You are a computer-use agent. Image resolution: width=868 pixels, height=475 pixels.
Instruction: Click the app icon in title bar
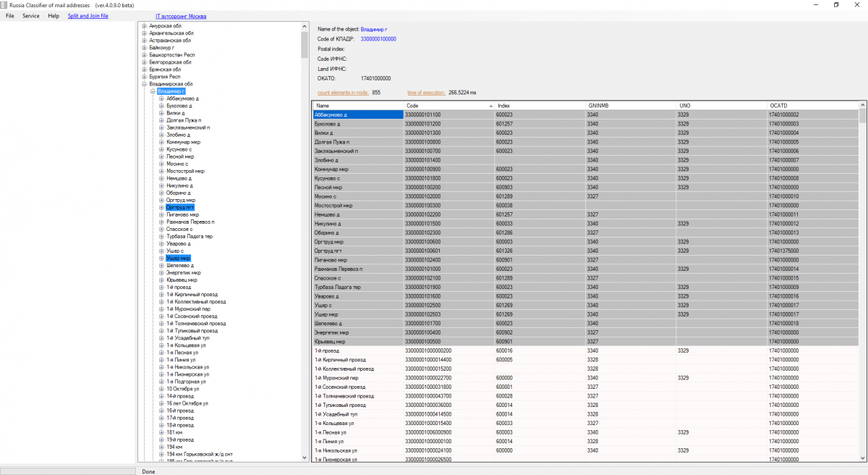click(x=5, y=5)
